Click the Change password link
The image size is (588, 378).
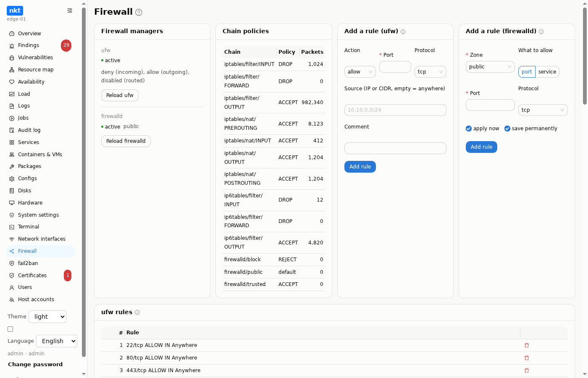tap(35, 365)
